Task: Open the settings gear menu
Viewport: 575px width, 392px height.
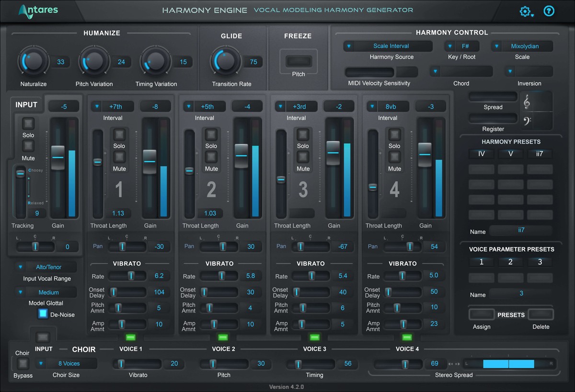Action: 525,11
